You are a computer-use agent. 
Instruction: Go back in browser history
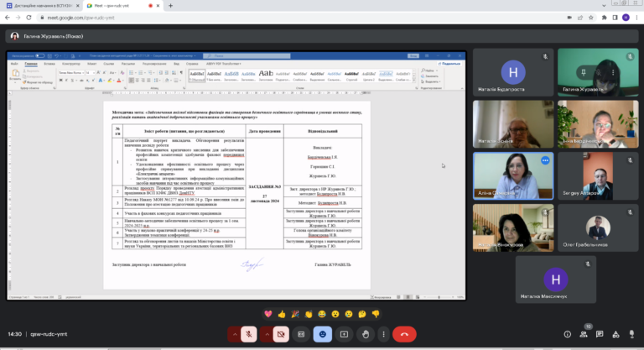click(8, 18)
